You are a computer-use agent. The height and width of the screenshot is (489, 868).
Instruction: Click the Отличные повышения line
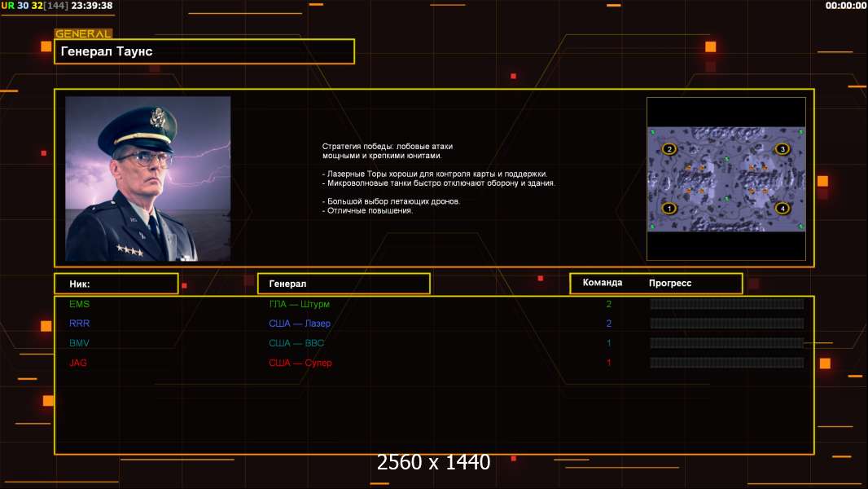coord(367,210)
